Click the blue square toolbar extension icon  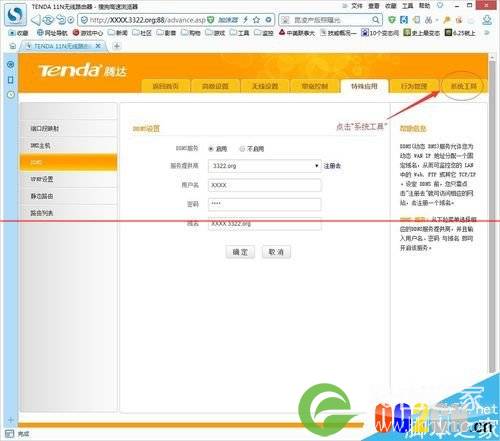click(404, 20)
